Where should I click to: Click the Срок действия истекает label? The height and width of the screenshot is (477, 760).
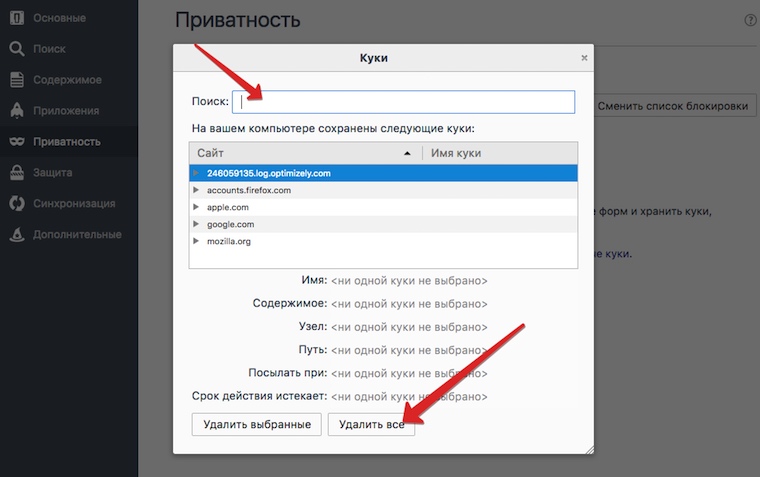[x=259, y=396]
